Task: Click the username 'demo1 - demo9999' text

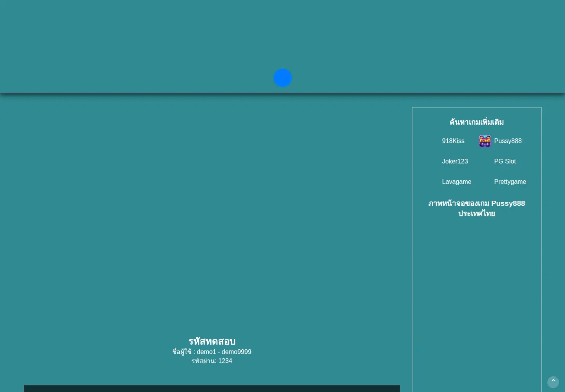Action: pos(224,352)
